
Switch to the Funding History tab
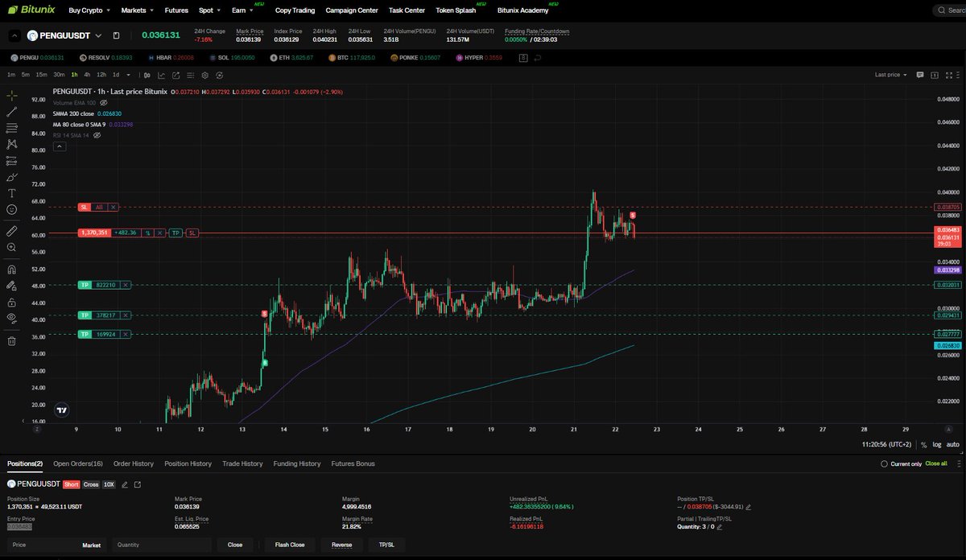pos(298,463)
